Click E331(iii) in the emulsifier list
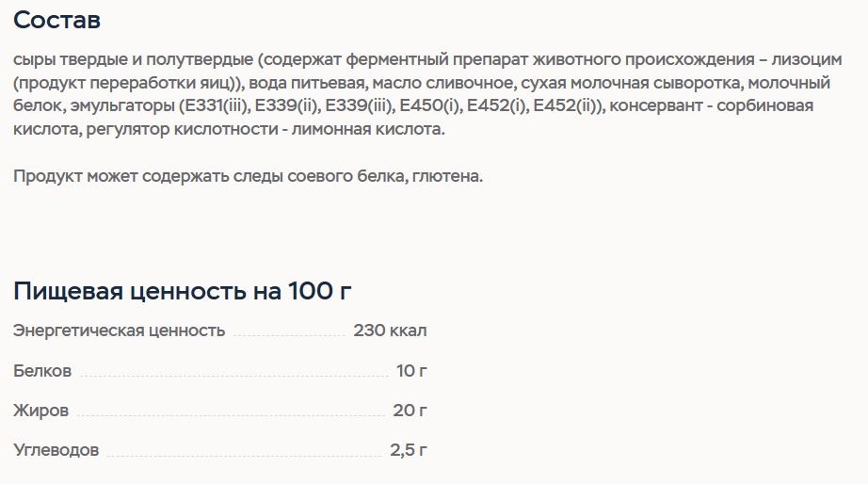This screenshot has width=868, height=484. tap(214, 105)
